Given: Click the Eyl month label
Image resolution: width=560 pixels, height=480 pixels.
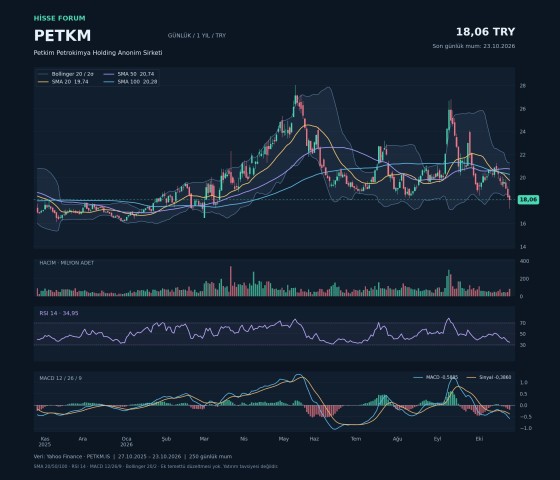Looking at the screenshot, I should coord(438,439).
